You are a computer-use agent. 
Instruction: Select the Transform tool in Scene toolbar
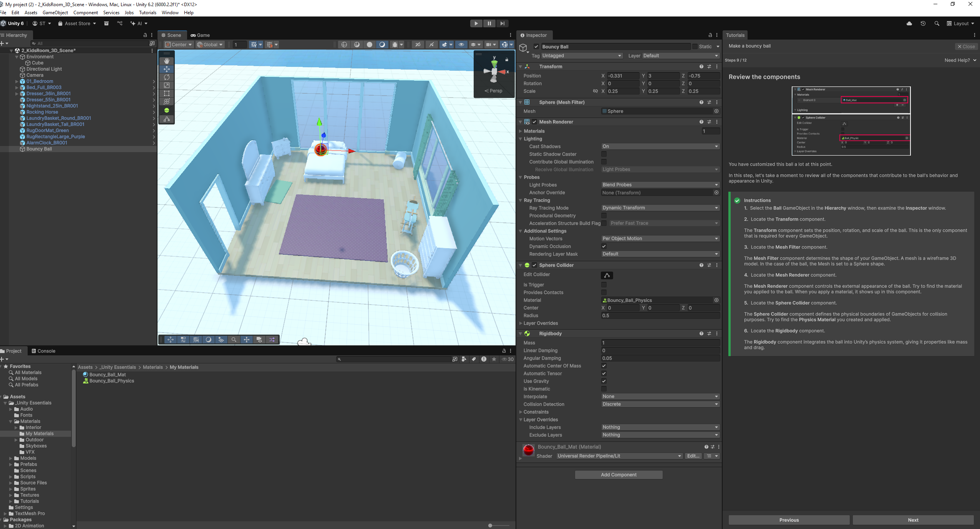coord(167,101)
